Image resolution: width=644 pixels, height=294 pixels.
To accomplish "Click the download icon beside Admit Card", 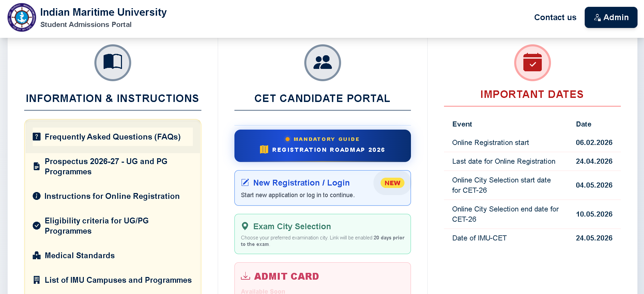I will pyautogui.click(x=245, y=276).
